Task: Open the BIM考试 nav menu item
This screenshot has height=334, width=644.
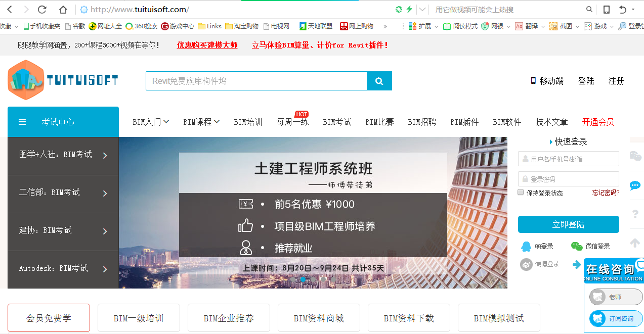Action: pos(337,122)
